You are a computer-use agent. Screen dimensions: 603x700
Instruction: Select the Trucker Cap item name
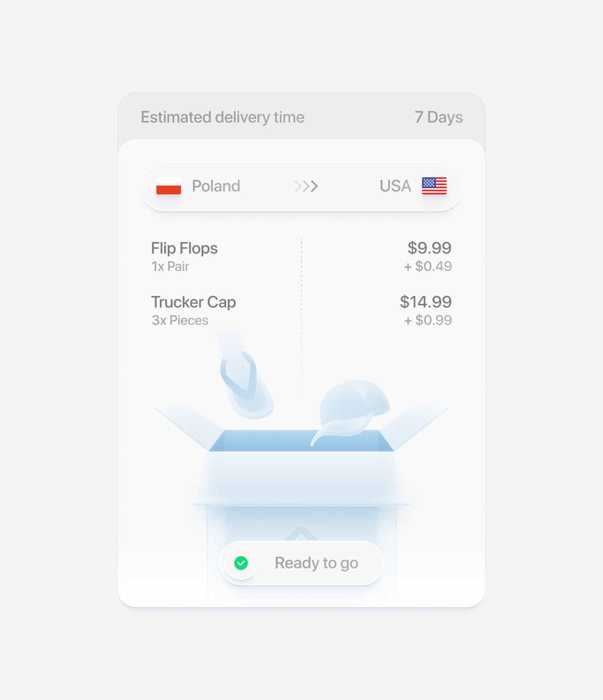(x=194, y=302)
